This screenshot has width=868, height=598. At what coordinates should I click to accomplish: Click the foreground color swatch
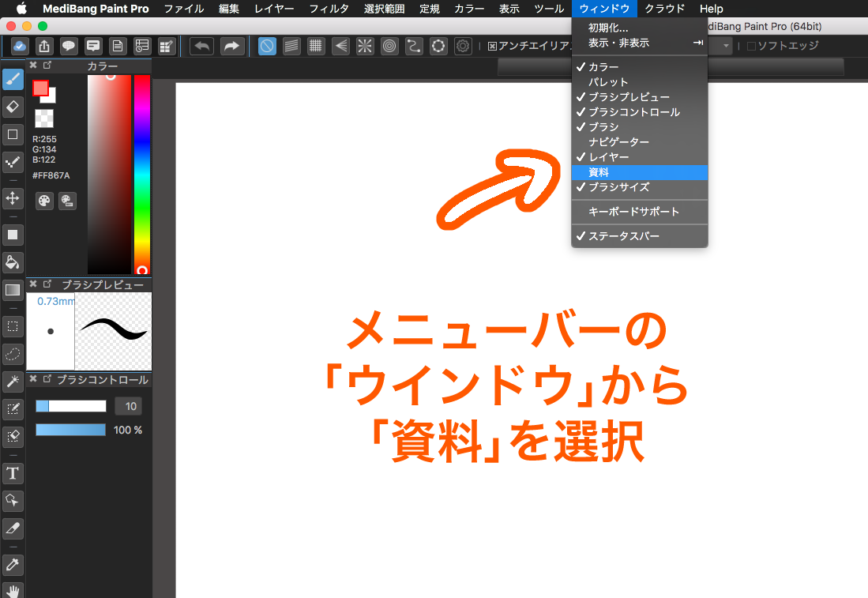point(40,88)
